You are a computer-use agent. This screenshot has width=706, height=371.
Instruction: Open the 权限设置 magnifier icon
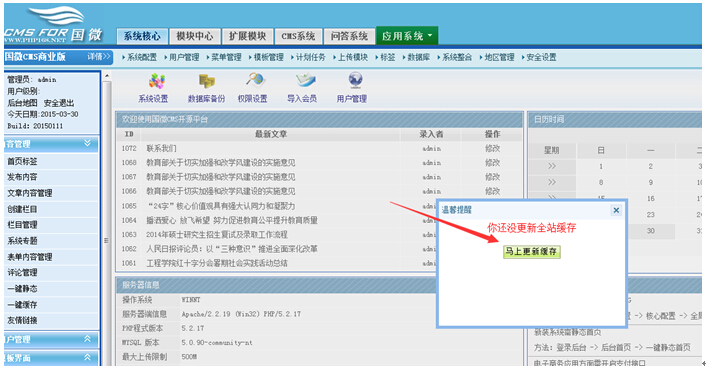point(255,80)
